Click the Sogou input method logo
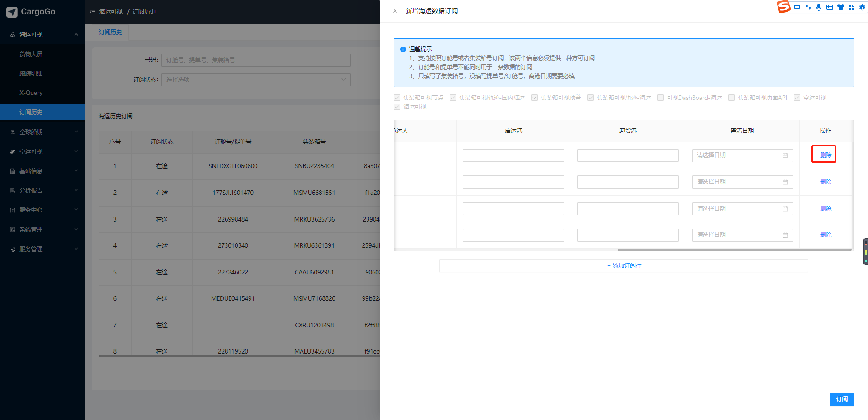The height and width of the screenshot is (420, 868). pos(783,7)
